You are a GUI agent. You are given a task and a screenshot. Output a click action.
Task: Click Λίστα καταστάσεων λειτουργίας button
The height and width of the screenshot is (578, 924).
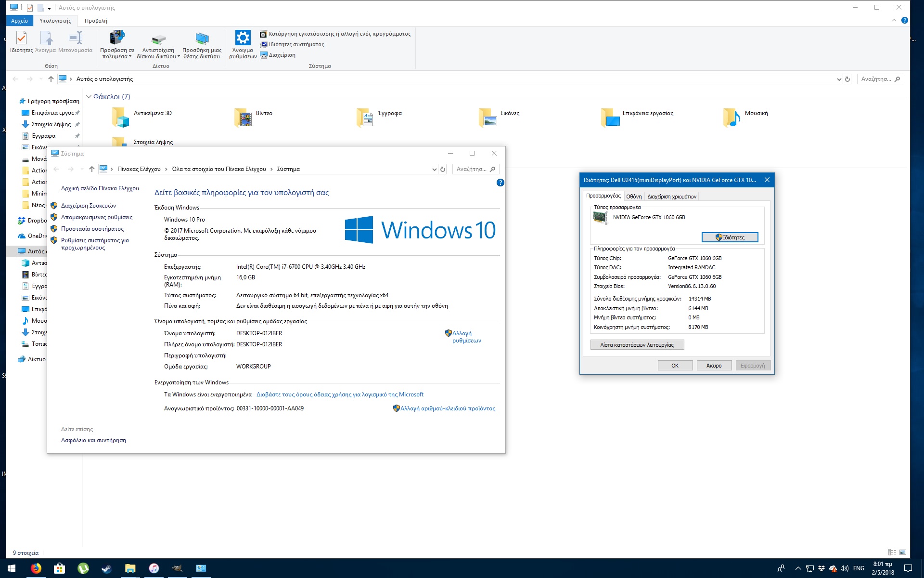(x=637, y=345)
